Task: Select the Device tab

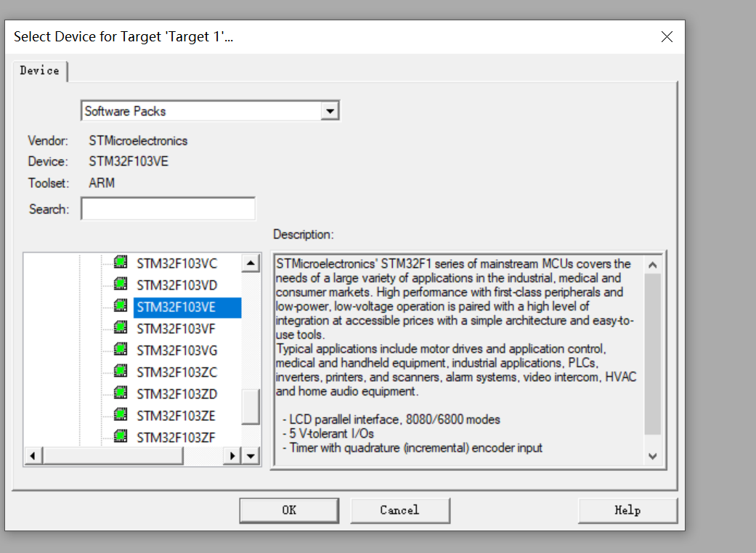Action: [40, 70]
